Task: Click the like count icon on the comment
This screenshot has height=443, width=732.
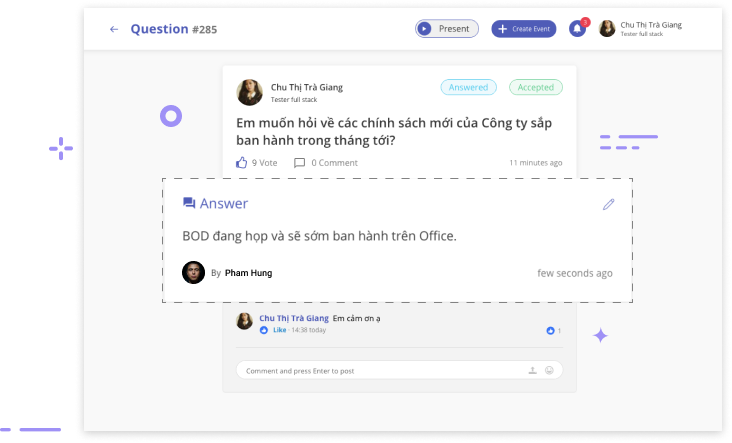Action: pyautogui.click(x=550, y=330)
